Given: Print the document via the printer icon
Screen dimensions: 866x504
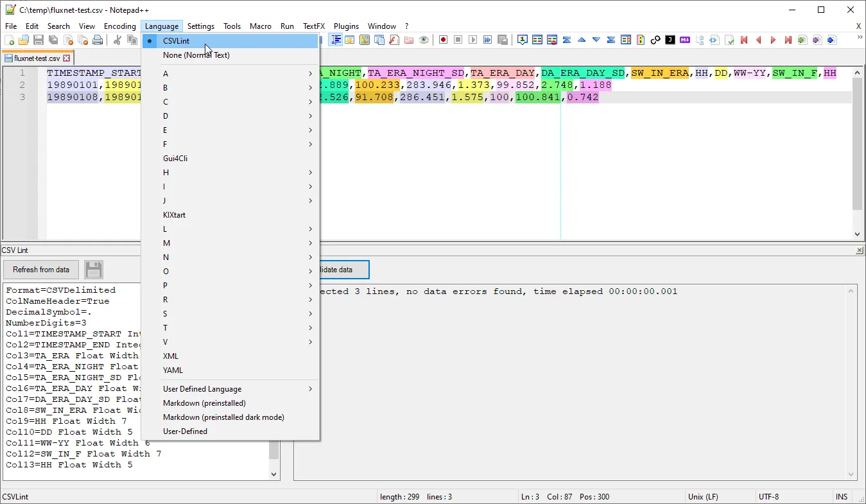Looking at the screenshot, I should tap(98, 40).
